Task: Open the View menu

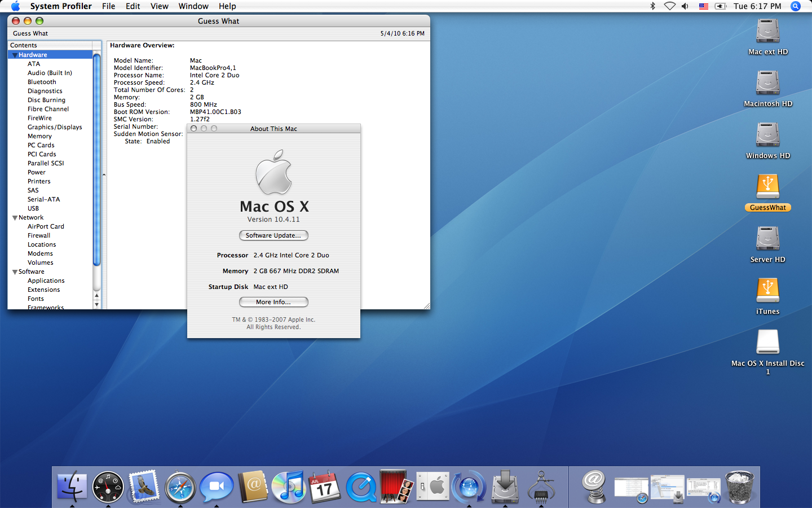Action: point(160,6)
